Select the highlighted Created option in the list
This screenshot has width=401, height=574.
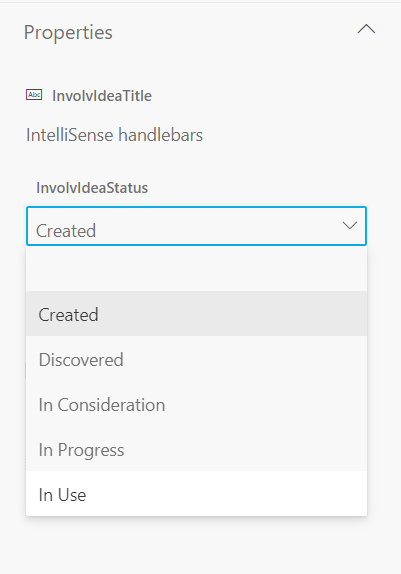click(196, 314)
